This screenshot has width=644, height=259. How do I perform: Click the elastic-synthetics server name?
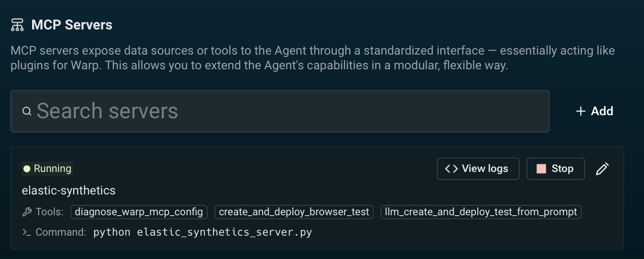(68, 191)
